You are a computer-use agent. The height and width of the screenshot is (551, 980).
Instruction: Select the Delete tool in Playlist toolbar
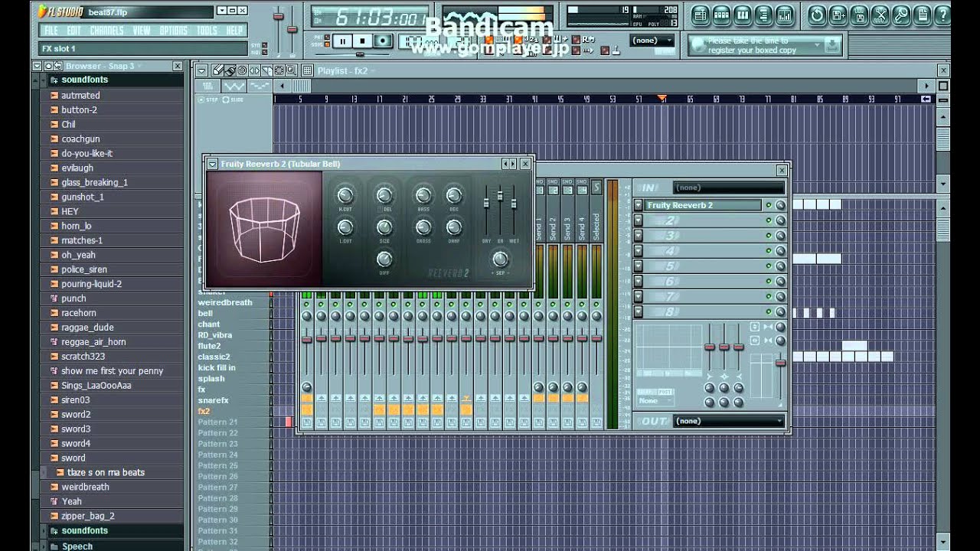pos(243,70)
